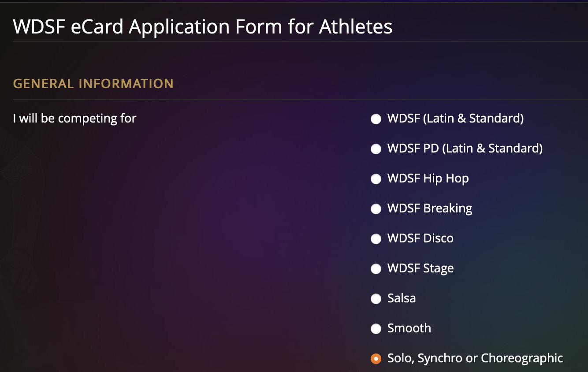Click the "WDSF PD (Latin & Standard)" label text
The image size is (588, 372).
coord(465,149)
